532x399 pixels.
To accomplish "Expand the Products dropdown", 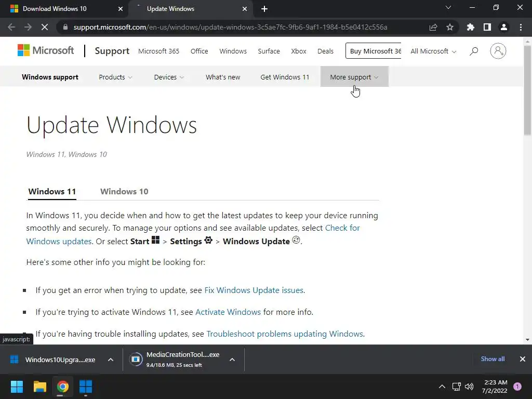I will coord(115,77).
